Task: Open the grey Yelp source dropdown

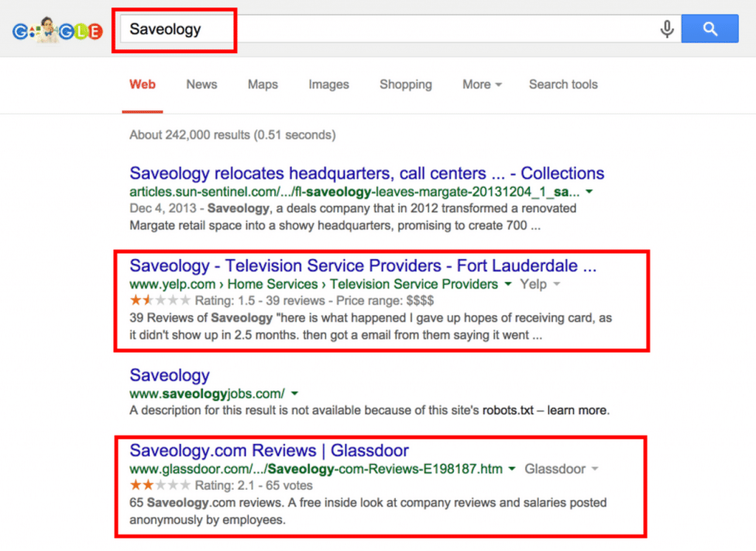Action: tap(540, 284)
